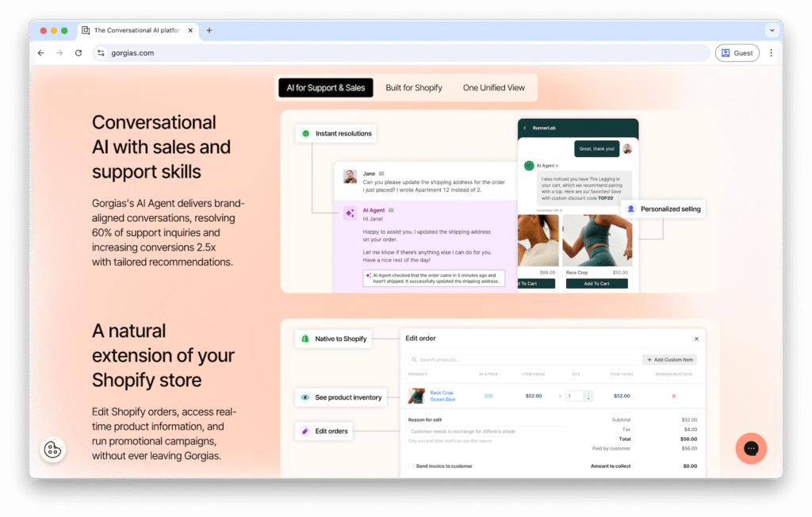
Task: Click the site information icon beside URL
Action: (x=101, y=53)
